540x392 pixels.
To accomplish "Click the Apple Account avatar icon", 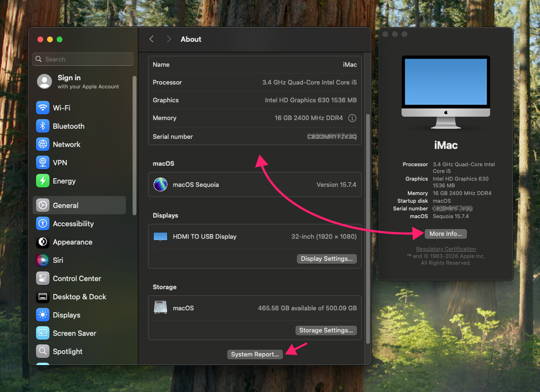I will click(x=44, y=82).
